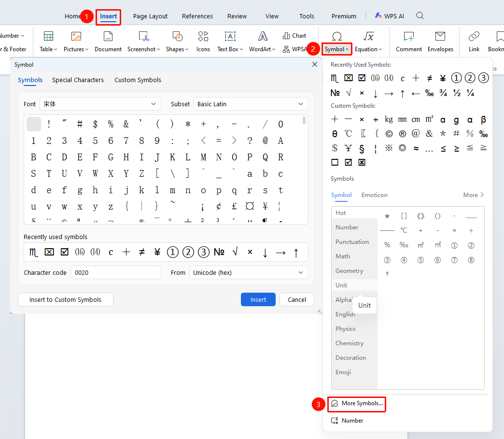Switch to the Special Characters tab

point(78,80)
